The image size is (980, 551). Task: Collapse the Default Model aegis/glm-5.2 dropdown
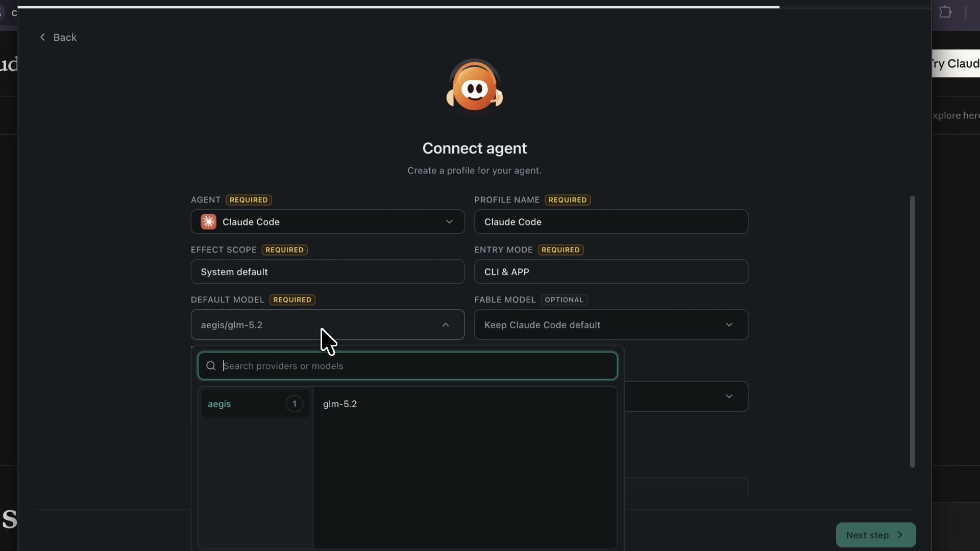coord(328,325)
